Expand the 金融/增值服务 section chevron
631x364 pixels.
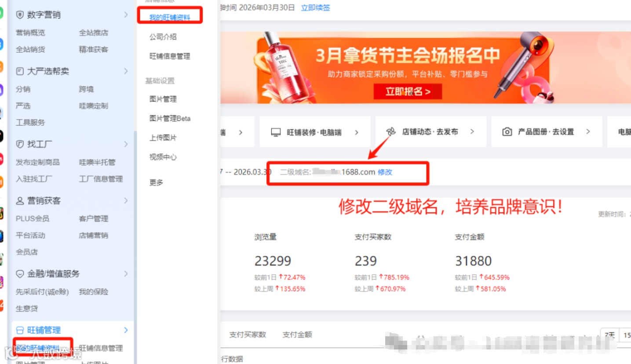pos(126,274)
